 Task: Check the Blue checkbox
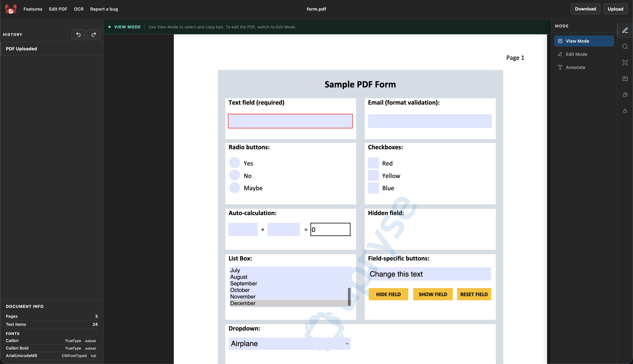coord(373,188)
